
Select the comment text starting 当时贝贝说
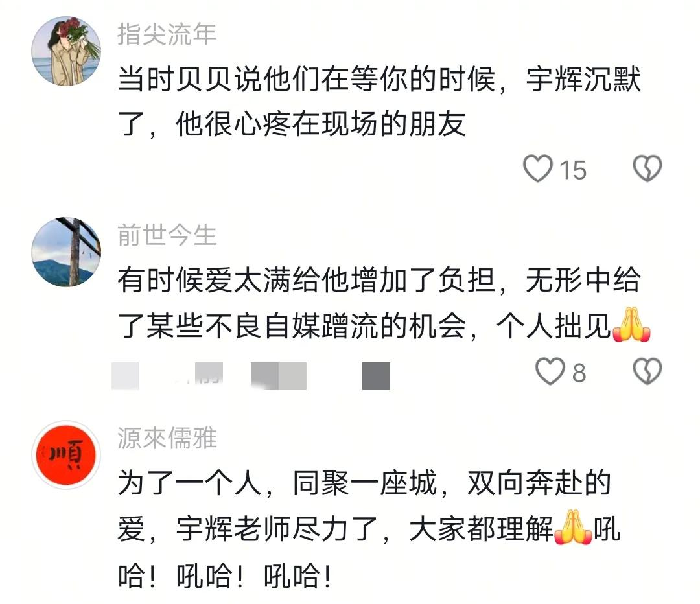[379, 101]
